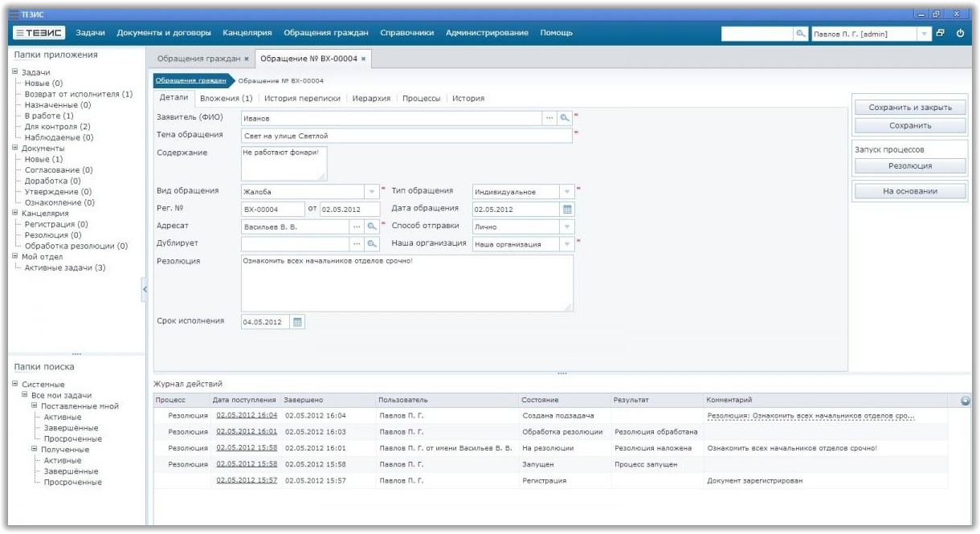Image resolution: width=980 pixels, height=534 pixels.
Task: Open the Вид обращения dropdown
Action: click(371, 191)
